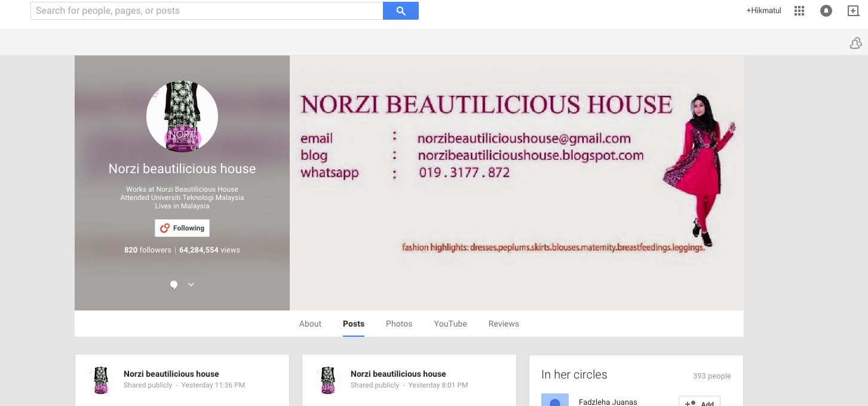Viewport: 868px width, 406px height.
Task: Open post author name dated Yesterday 8:01 PM
Action: point(398,374)
